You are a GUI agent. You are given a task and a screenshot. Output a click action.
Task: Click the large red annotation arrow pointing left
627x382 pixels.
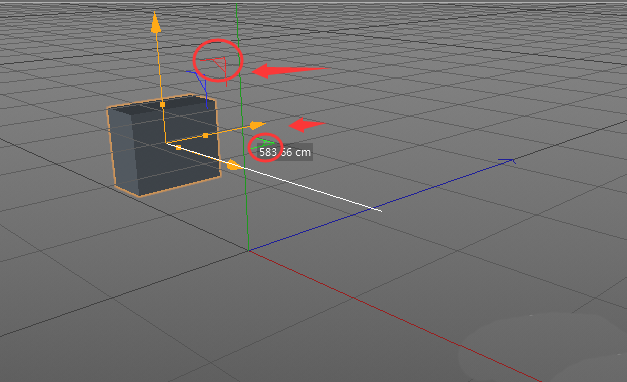[291, 71]
